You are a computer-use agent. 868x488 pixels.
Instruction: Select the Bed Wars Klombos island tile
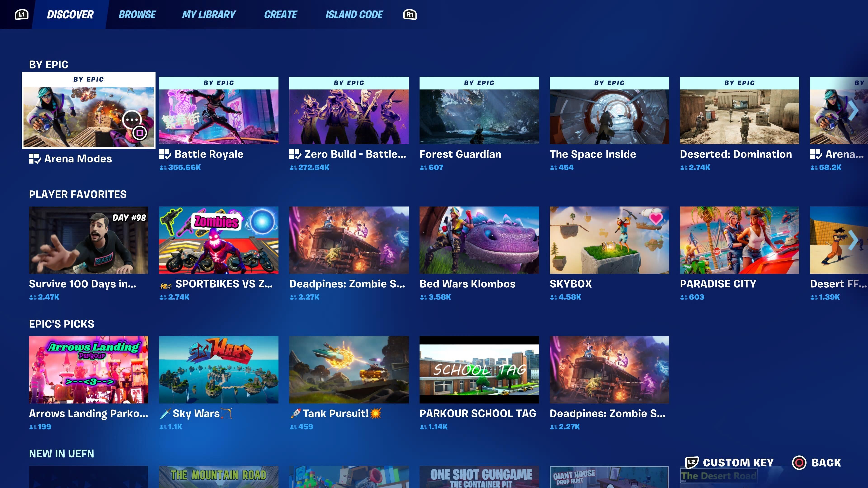click(479, 240)
